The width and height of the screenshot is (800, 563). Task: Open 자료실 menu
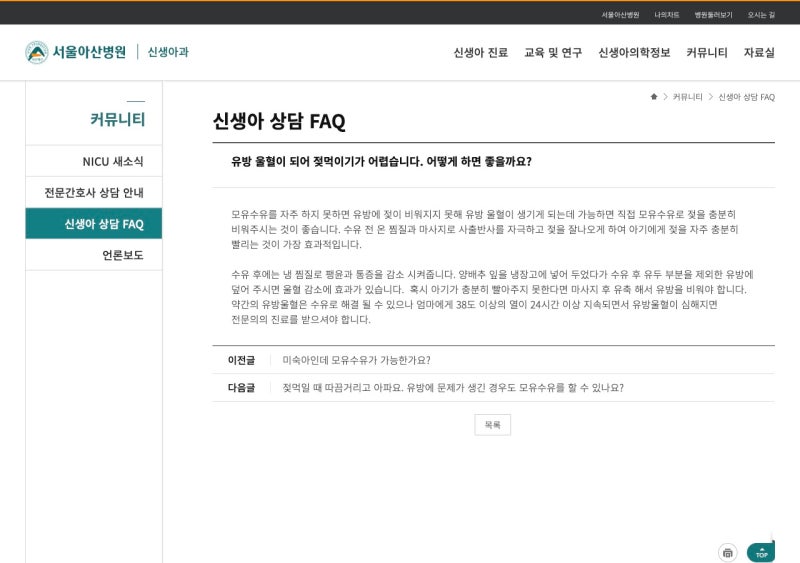759,53
